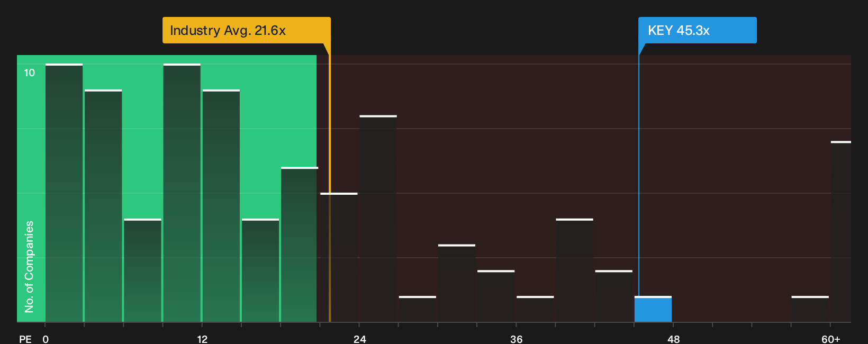The width and height of the screenshot is (868, 344).
Task: Click the PE axis label
Action: (25, 339)
